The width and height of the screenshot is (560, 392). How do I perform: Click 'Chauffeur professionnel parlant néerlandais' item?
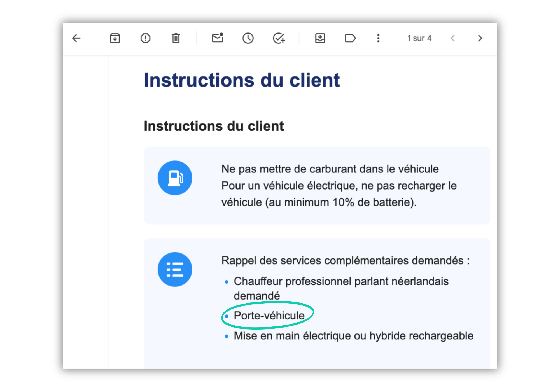(x=341, y=288)
